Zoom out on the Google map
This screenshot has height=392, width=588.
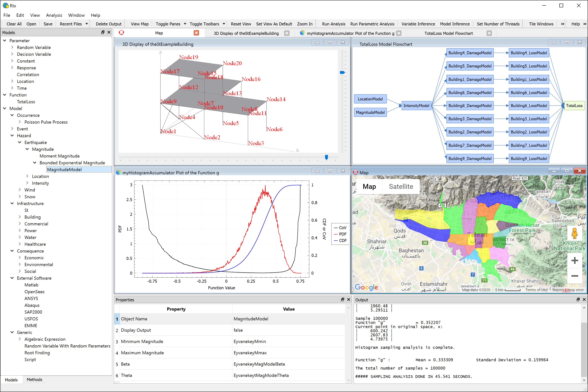click(x=574, y=276)
